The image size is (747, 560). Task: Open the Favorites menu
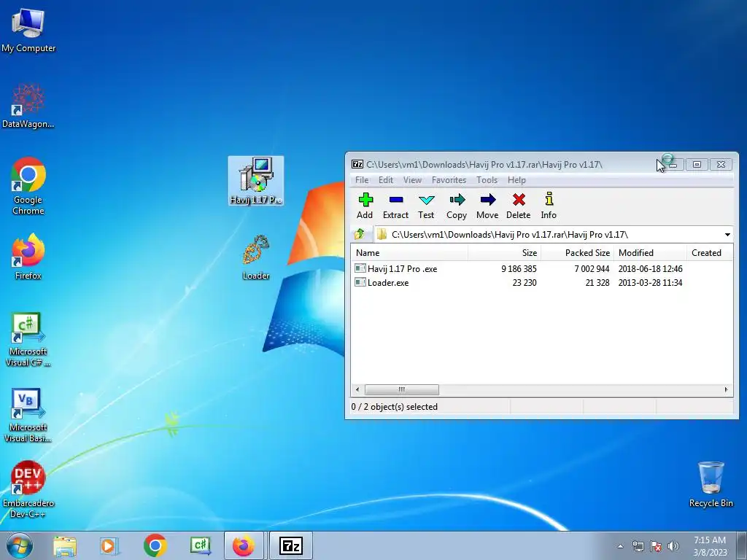click(x=449, y=180)
